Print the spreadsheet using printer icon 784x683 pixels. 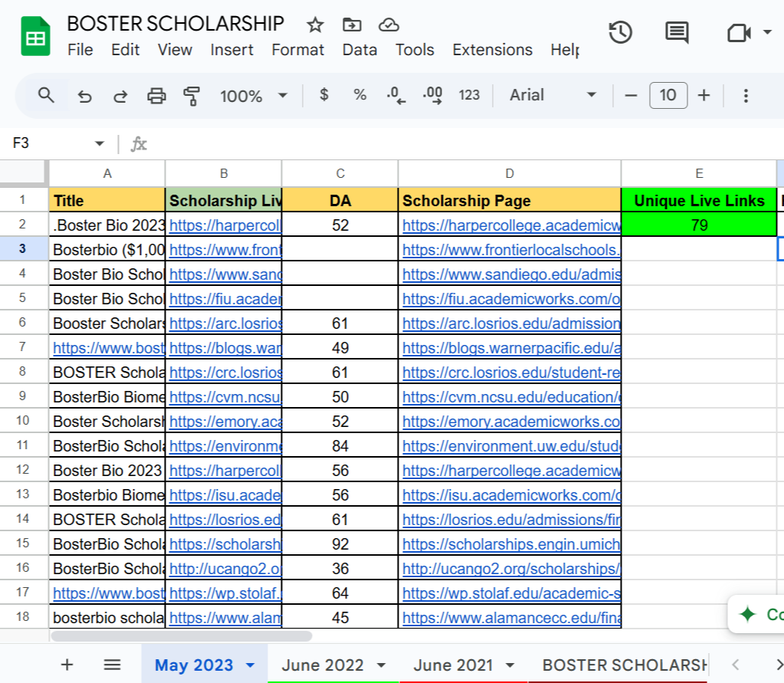[x=156, y=96]
